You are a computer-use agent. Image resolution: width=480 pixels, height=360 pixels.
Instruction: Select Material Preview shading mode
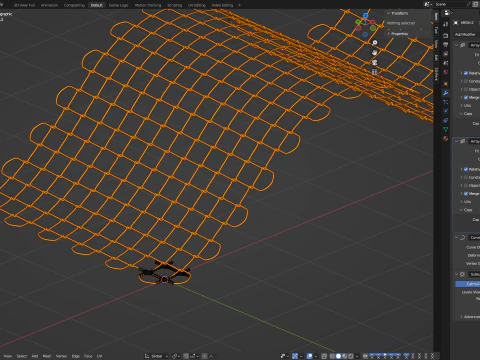point(345,356)
